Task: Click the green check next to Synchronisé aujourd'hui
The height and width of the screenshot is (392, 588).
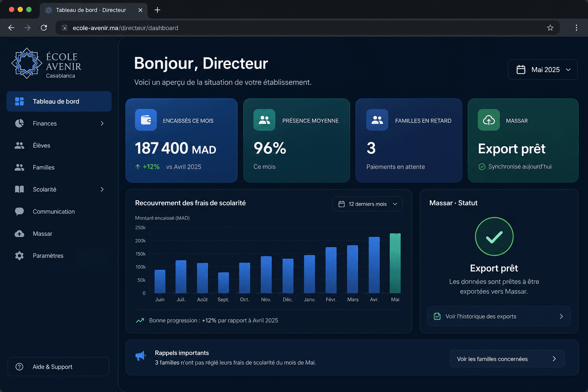Action: click(482, 167)
